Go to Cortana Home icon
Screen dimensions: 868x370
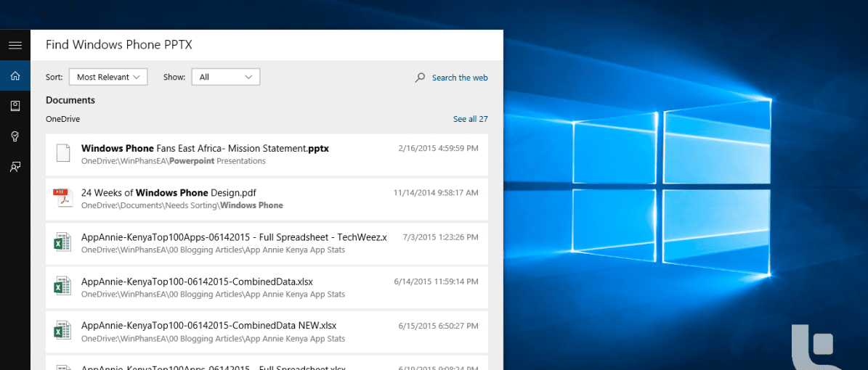point(15,76)
